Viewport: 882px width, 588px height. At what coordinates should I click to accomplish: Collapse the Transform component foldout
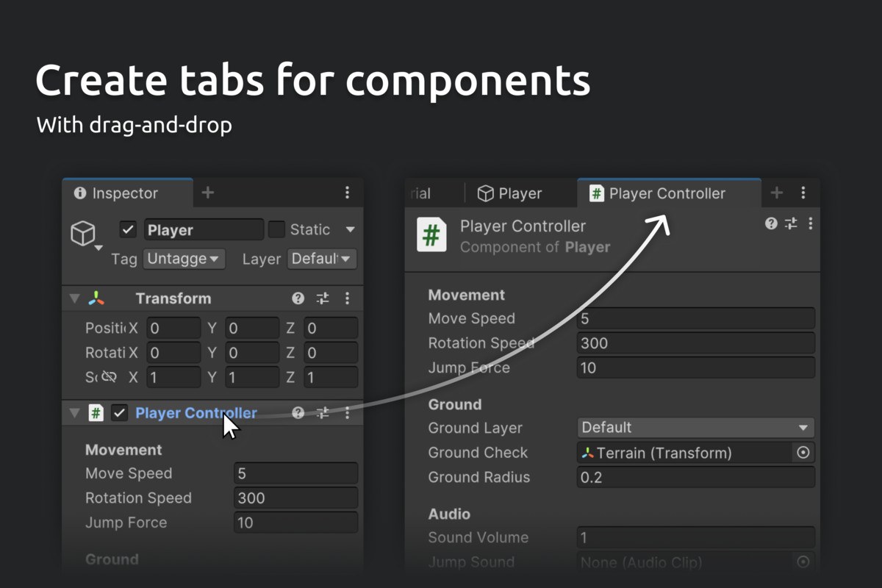coord(73,298)
